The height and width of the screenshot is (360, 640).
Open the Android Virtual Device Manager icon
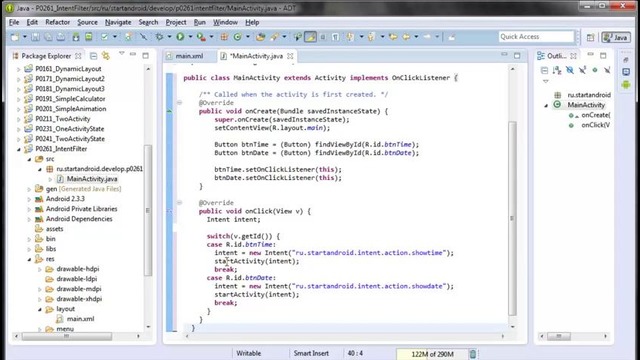click(89, 37)
